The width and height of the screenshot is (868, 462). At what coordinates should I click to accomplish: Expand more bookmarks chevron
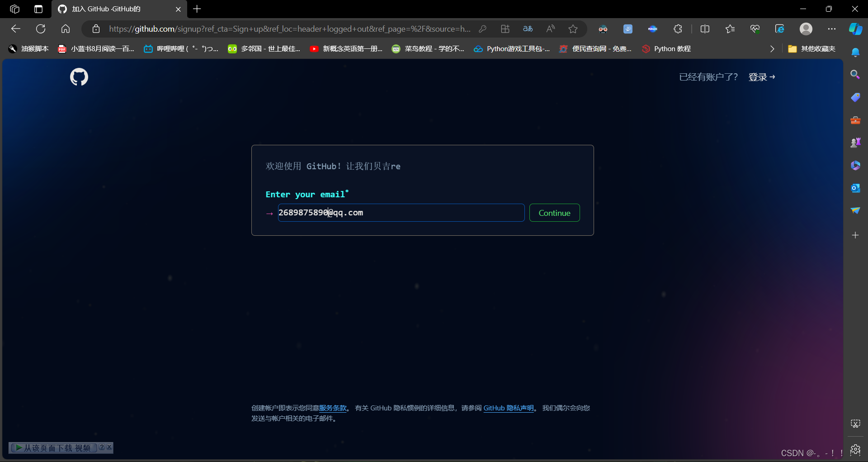tap(772, 49)
